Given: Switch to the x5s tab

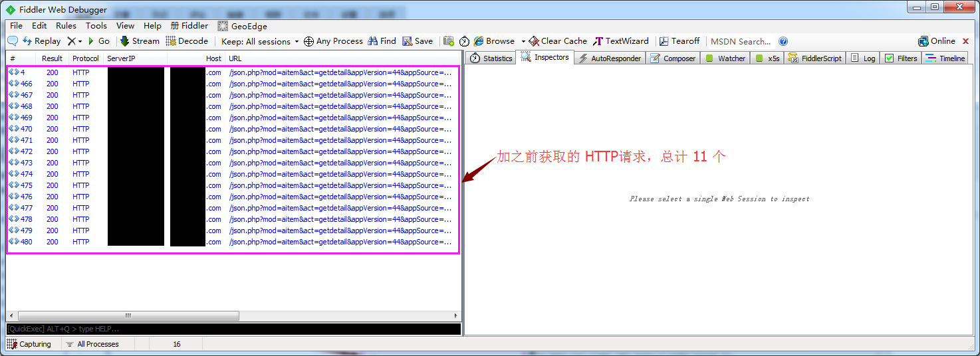Looking at the screenshot, I should 767,58.
